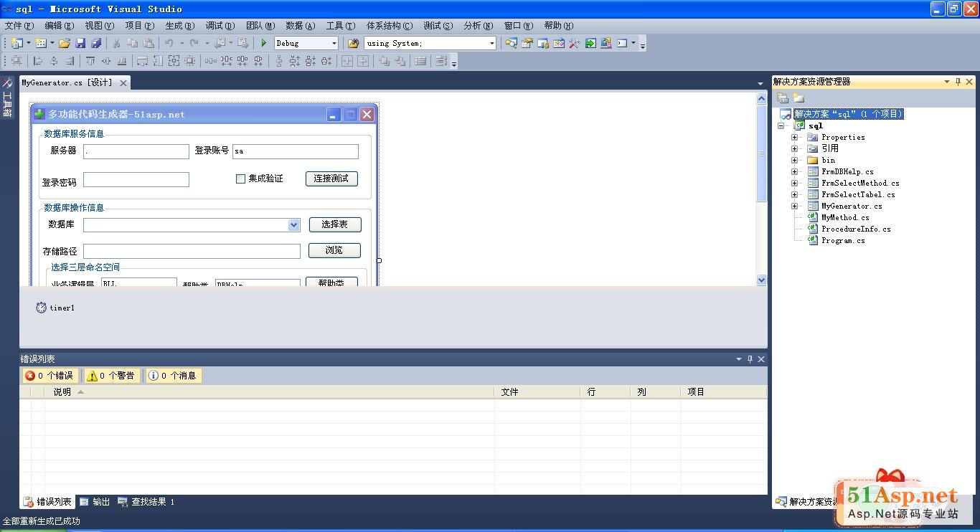
Task: Click the Find in Files icon
Action: tap(353, 43)
